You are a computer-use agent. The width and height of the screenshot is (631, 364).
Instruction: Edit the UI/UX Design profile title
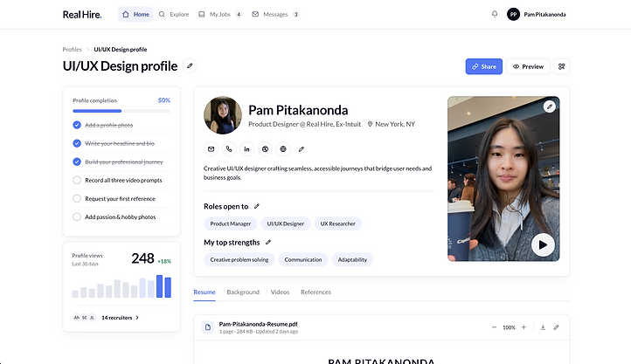pos(190,65)
